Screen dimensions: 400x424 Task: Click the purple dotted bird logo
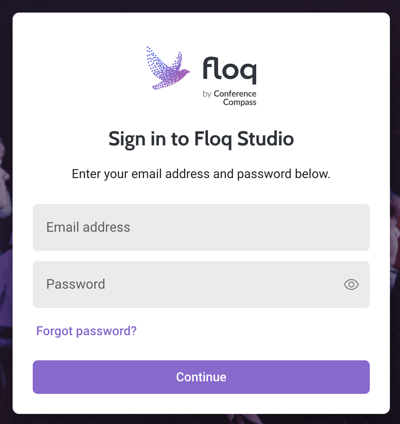[x=168, y=68]
